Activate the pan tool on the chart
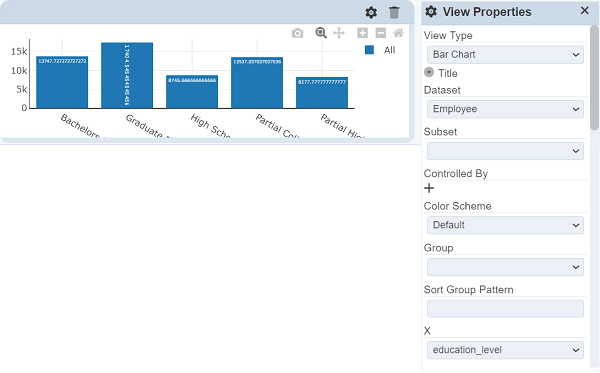Viewport: 600px width, 373px height. (x=339, y=33)
